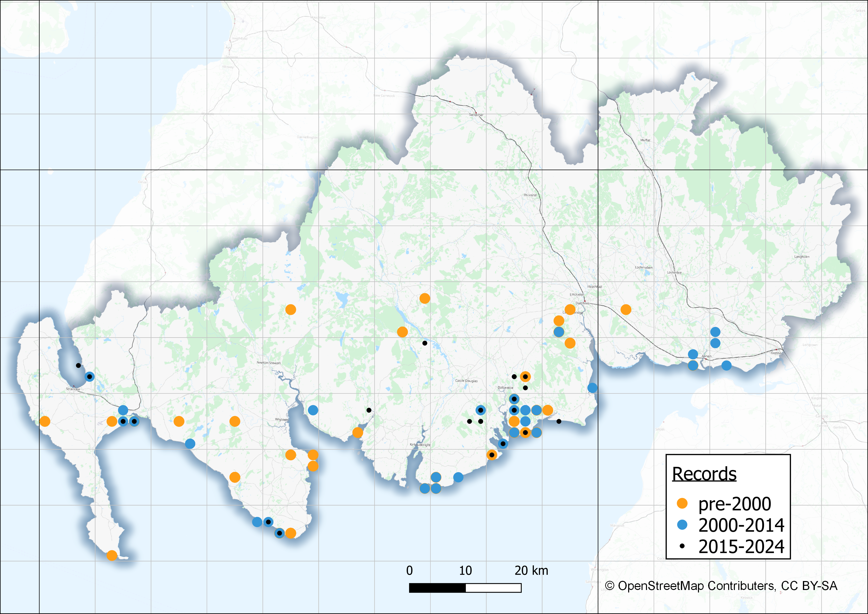Click the Lockerbie town label
The height and width of the screenshot is (614, 868).
(x=674, y=272)
